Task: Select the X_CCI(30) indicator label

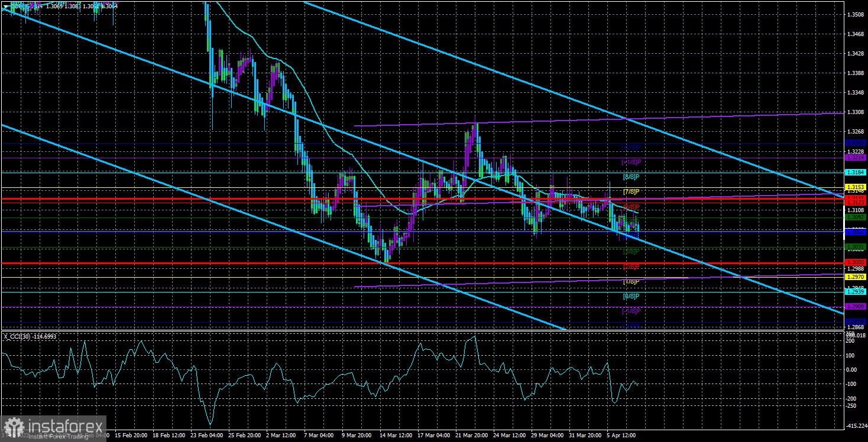Action: 29,336
